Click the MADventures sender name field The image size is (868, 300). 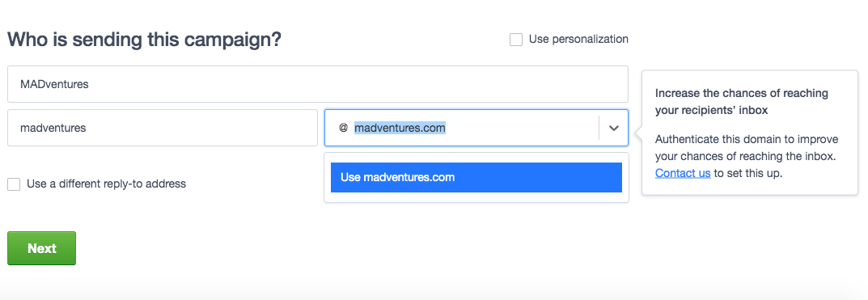318,84
